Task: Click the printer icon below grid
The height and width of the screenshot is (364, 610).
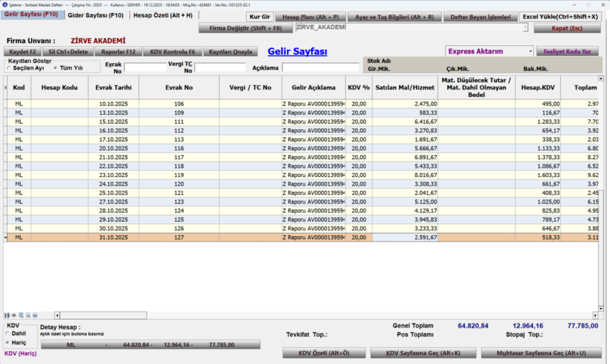Action: [x=35, y=315]
